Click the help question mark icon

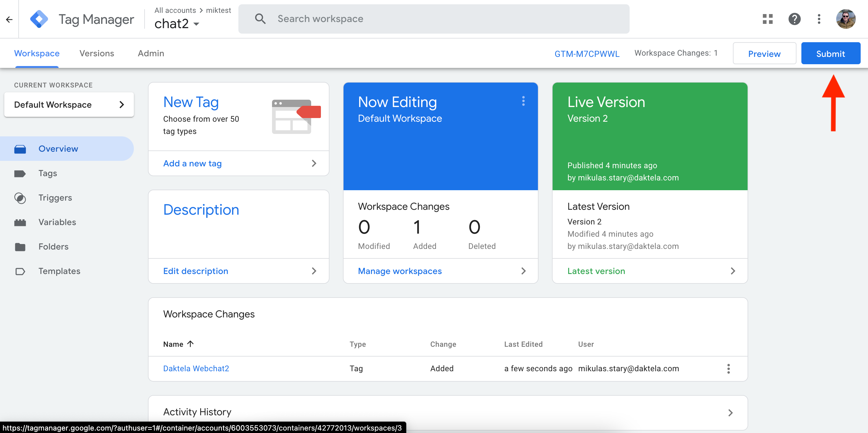[x=794, y=19]
